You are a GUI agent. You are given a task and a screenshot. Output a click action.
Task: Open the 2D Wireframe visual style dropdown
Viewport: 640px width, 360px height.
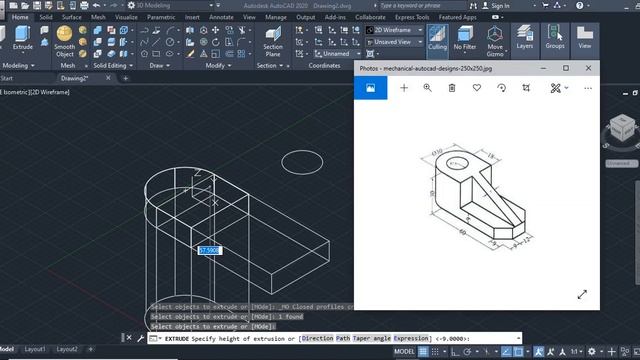(395, 30)
